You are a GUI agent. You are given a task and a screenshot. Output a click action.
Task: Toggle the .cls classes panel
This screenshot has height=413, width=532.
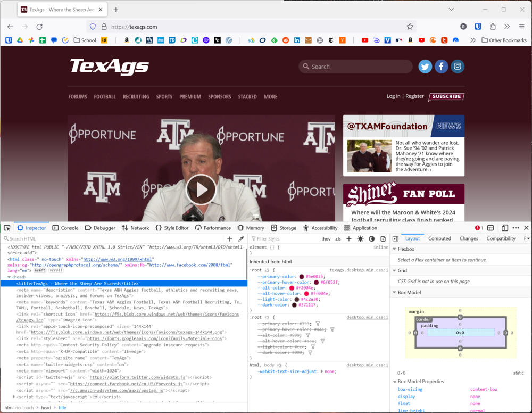338,239
